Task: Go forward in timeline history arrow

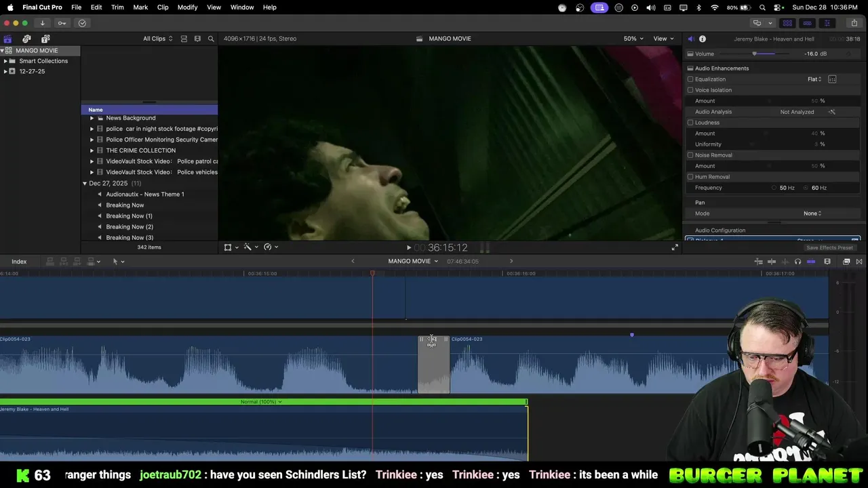Action: (511, 261)
